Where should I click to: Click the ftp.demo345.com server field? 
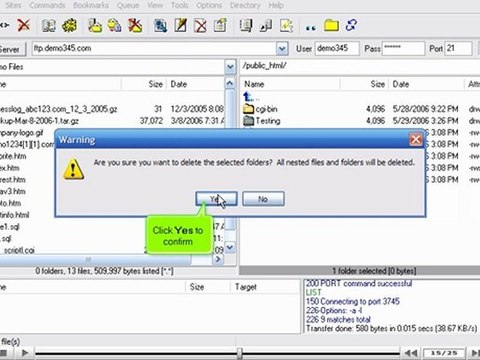154,49
